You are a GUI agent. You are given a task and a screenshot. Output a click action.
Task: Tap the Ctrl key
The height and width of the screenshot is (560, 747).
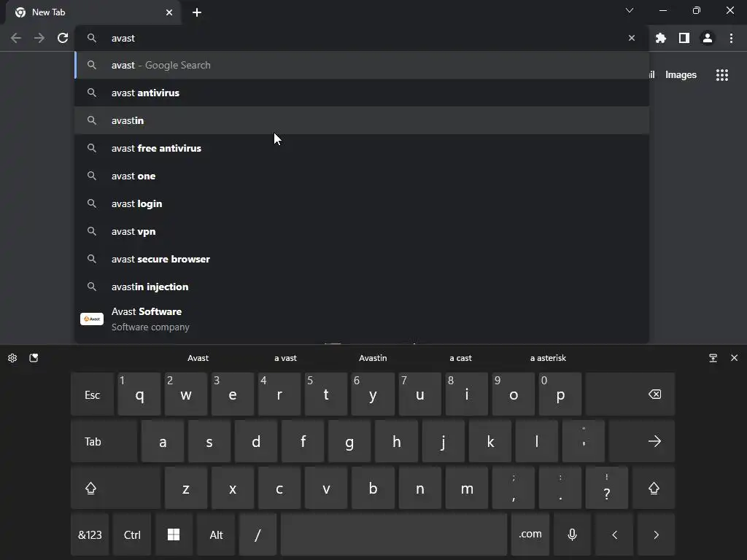[x=132, y=534]
